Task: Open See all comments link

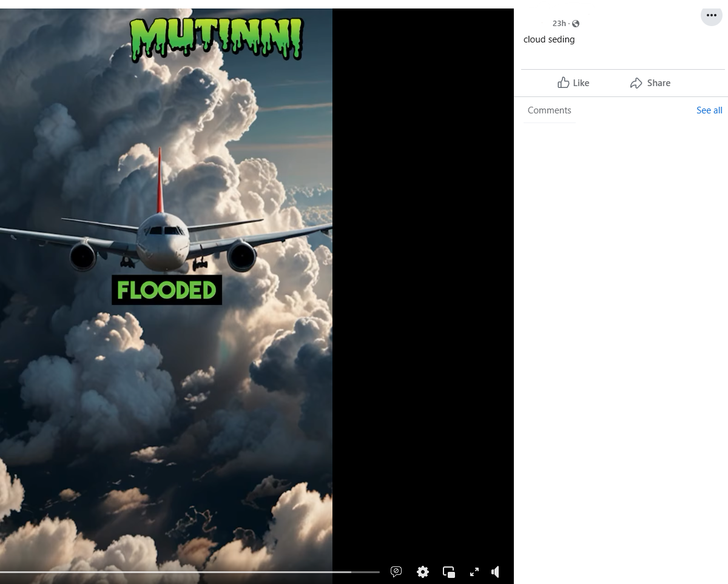Action: click(709, 110)
